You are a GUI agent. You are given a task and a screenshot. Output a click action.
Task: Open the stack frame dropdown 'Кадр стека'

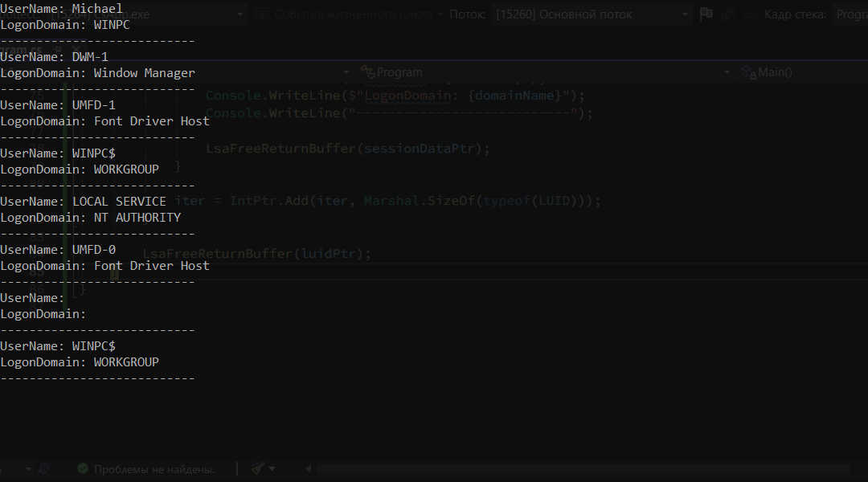tap(850, 14)
